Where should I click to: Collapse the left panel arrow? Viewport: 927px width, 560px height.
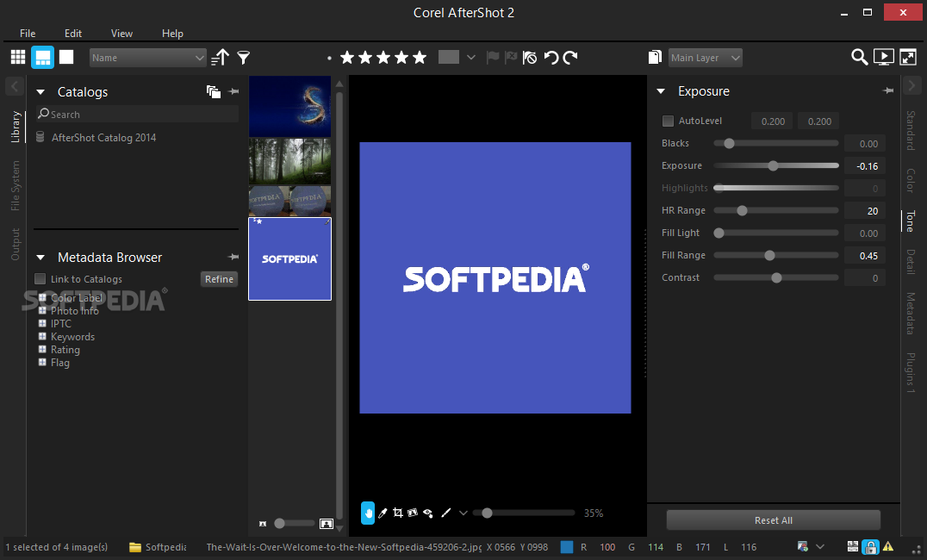click(15, 86)
